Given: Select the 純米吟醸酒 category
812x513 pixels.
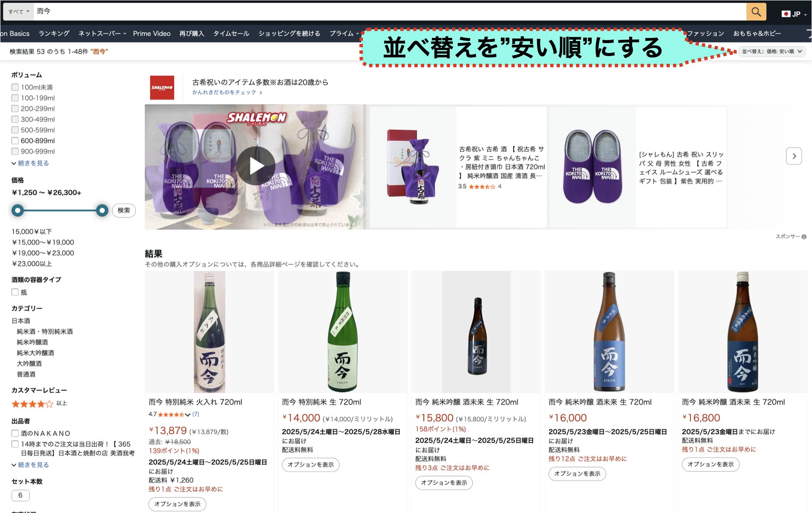Looking at the screenshot, I should pos(32,342).
